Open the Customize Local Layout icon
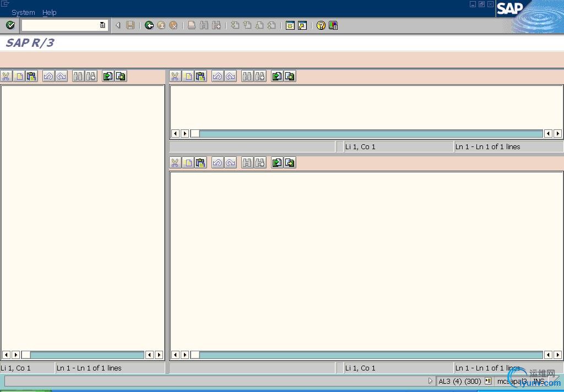This screenshot has height=392, width=564. (333, 25)
